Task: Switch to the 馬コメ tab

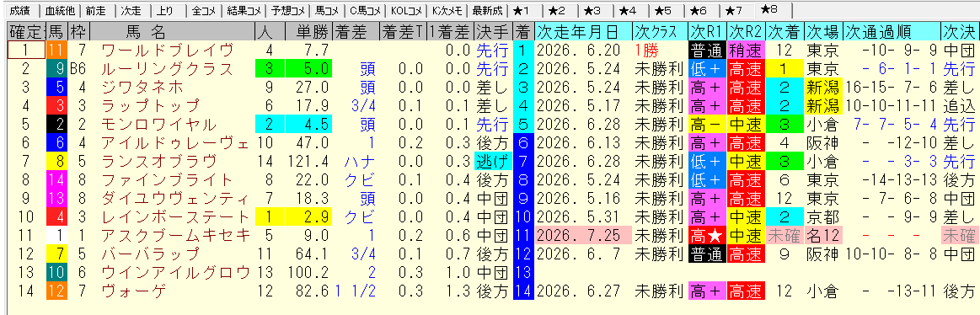Action: 328,10
